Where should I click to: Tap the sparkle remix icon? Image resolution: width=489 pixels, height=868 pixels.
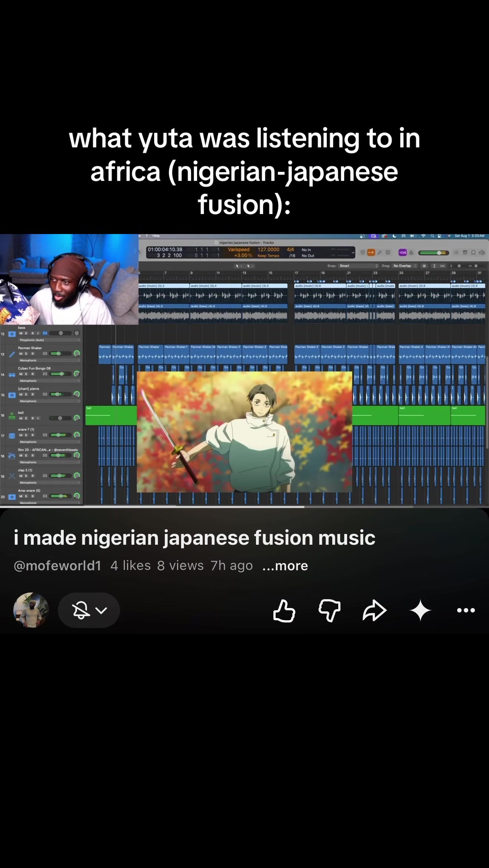[420, 610]
